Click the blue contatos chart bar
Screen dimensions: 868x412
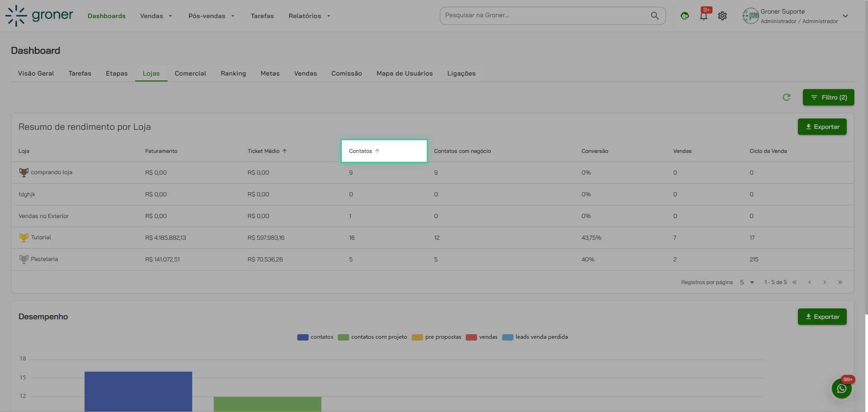(138, 392)
